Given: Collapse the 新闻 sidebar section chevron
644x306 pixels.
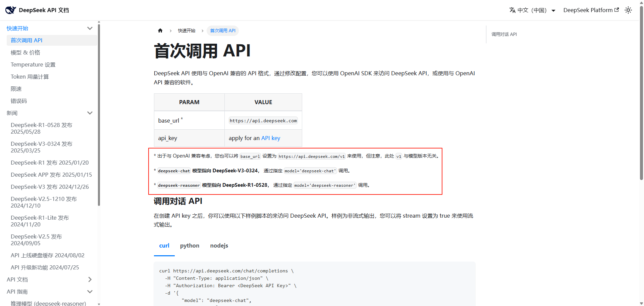Looking at the screenshot, I should click(90, 113).
